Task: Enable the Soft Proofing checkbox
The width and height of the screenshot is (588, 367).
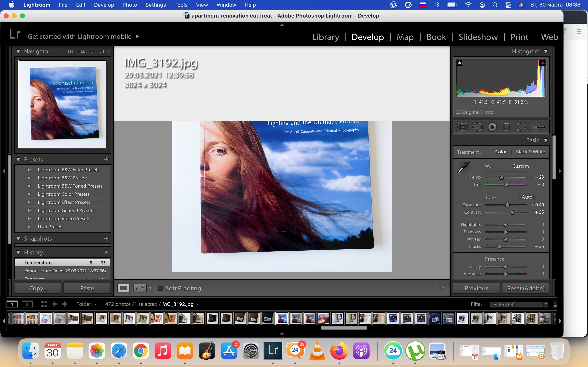Action: (x=160, y=288)
